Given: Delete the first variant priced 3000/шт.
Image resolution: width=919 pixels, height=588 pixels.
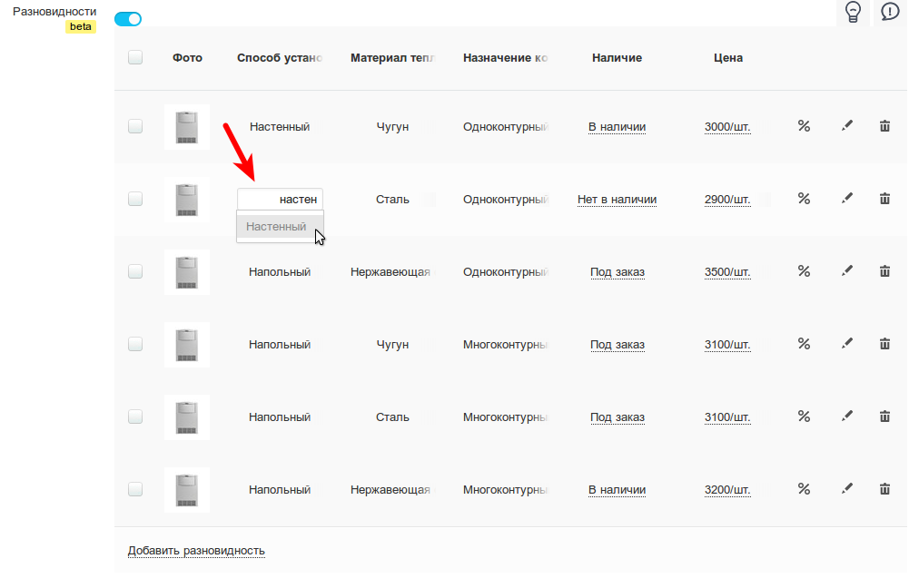Looking at the screenshot, I should click(884, 126).
